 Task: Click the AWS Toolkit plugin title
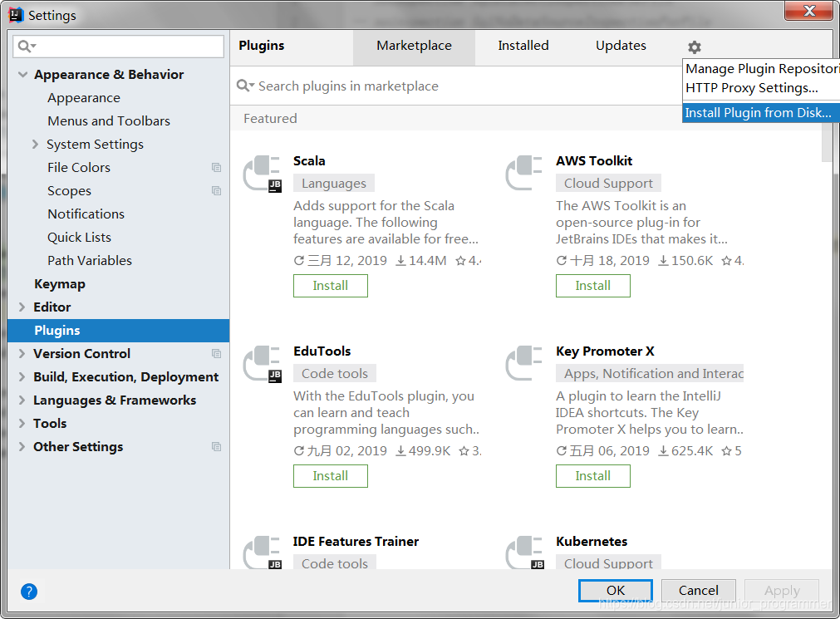click(594, 161)
